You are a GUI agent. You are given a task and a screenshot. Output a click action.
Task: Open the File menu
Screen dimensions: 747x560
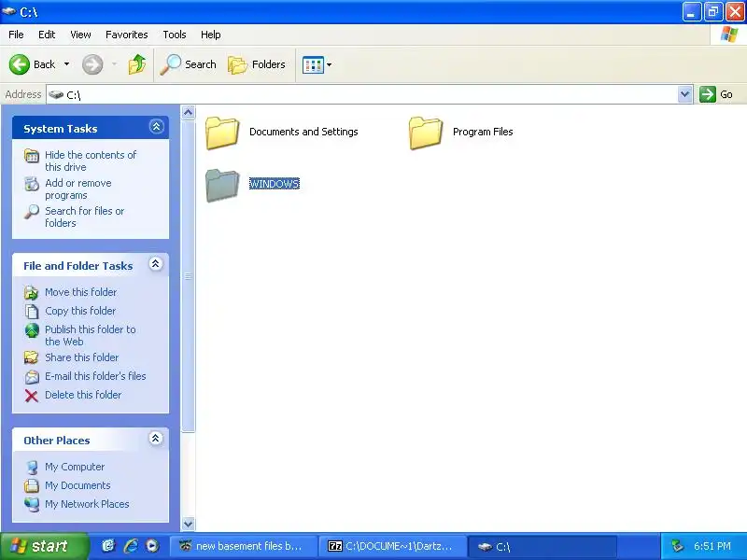(16, 35)
